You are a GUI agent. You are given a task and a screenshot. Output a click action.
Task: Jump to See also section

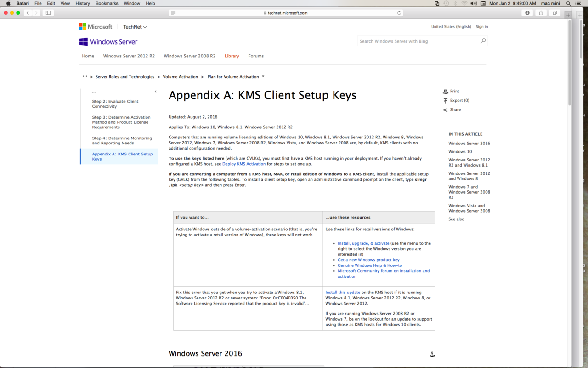[456, 219]
